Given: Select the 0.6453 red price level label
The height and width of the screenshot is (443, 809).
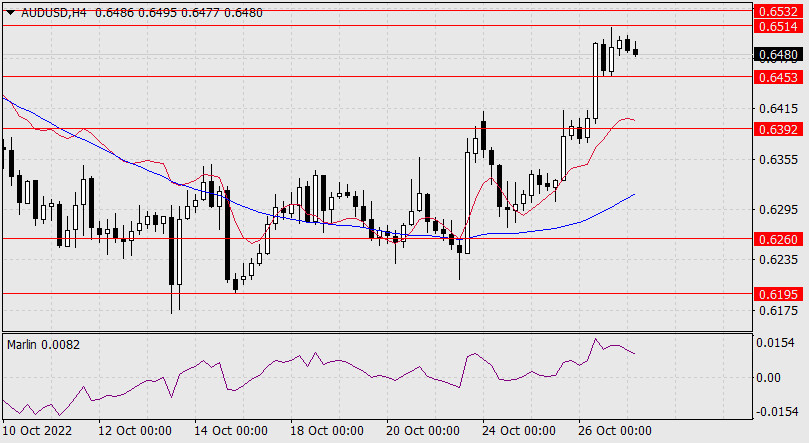Looking at the screenshot, I should pyautogui.click(x=778, y=76).
